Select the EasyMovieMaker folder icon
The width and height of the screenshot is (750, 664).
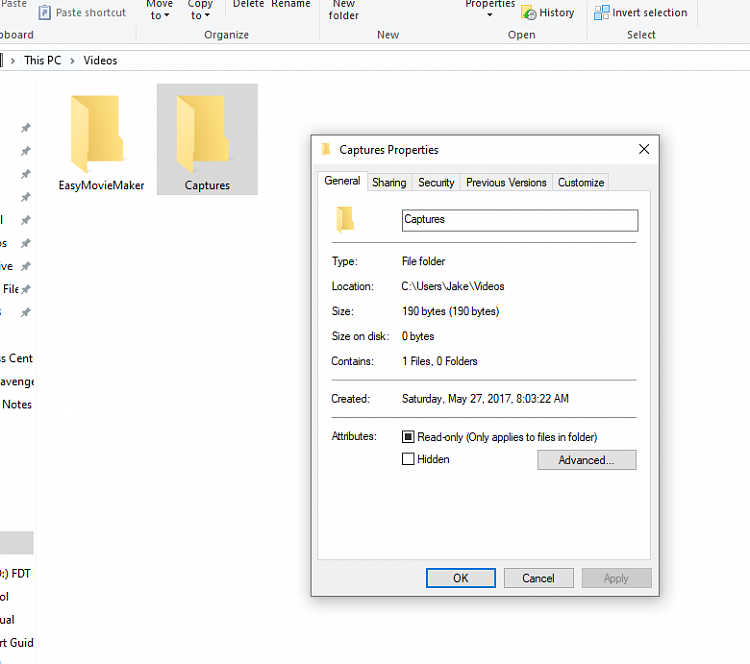point(97,133)
